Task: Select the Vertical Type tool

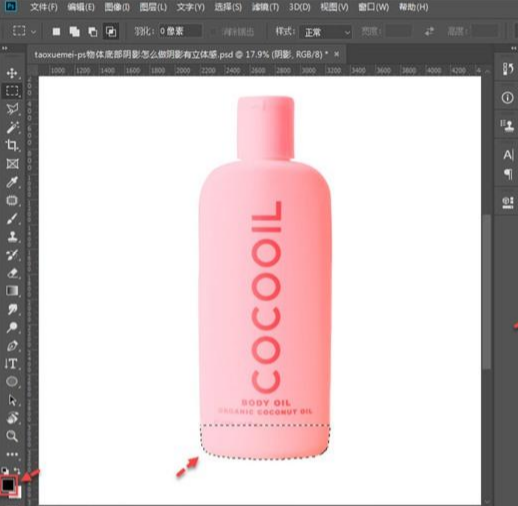Action: click(x=12, y=363)
